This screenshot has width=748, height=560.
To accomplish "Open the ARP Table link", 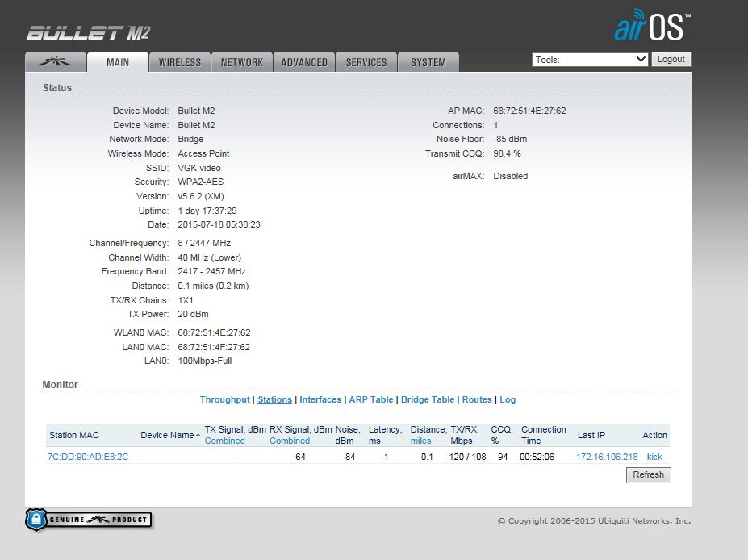I will click(x=371, y=399).
